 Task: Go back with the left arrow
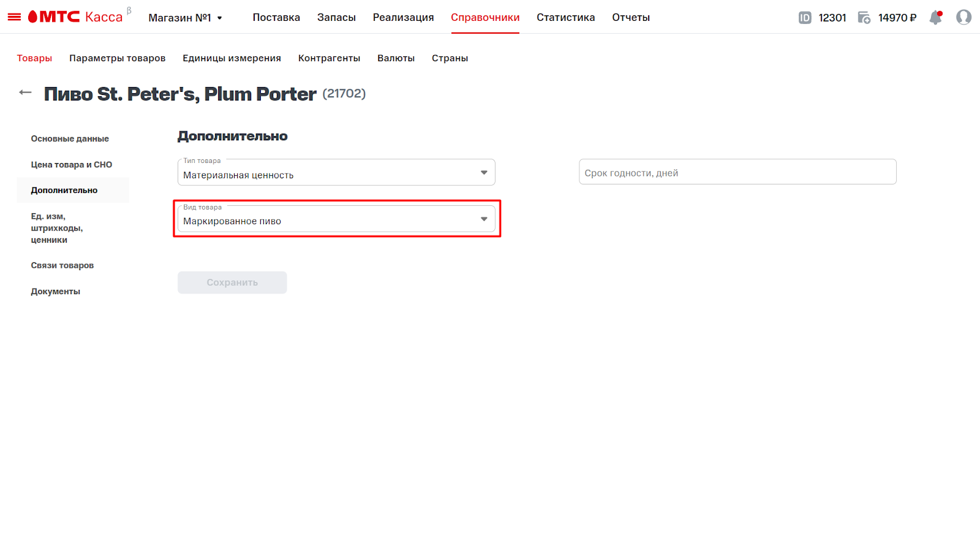tap(25, 93)
